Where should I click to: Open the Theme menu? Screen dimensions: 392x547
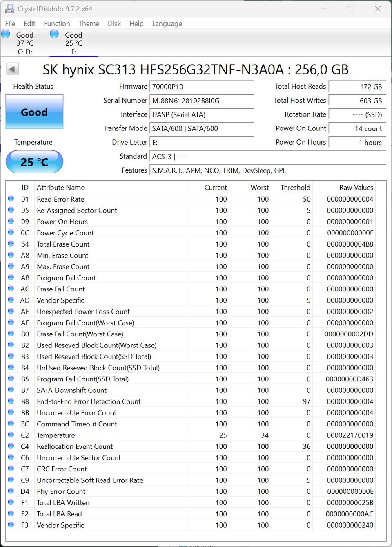pos(89,24)
